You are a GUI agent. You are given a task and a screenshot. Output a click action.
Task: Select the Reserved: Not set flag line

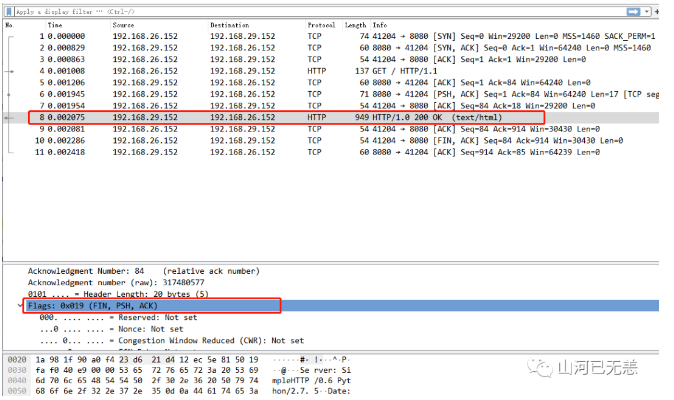pos(118,318)
